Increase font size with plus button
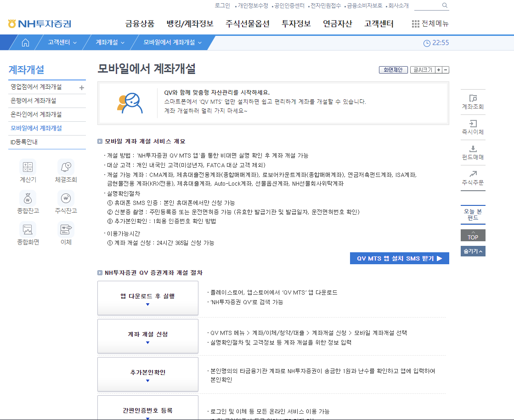Image resolution: width=514 pixels, height=420 pixels. (439, 70)
